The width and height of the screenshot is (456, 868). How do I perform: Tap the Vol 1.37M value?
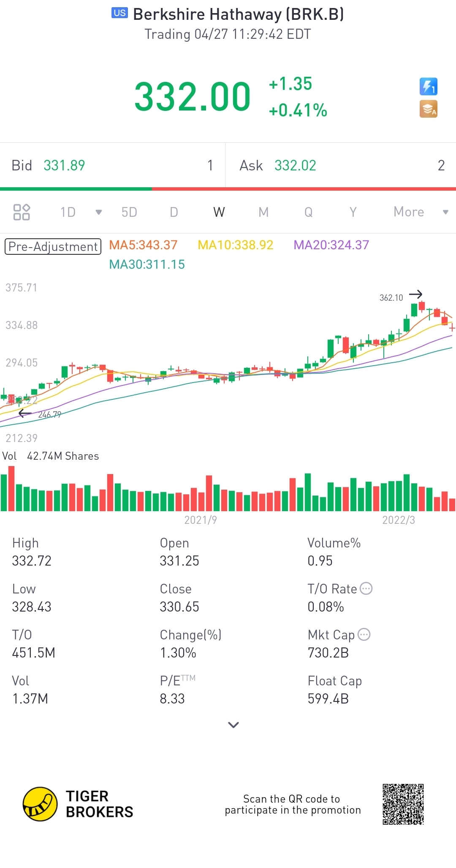click(30, 699)
